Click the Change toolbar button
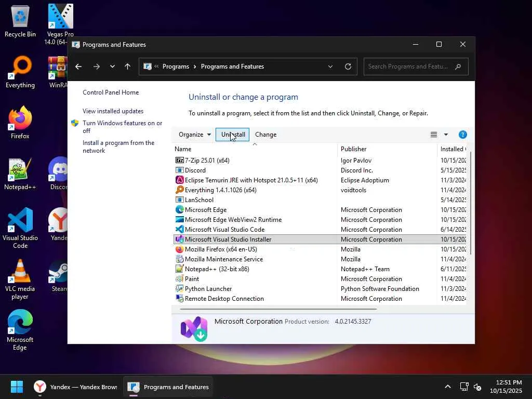This screenshot has height=399, width=532. coord(265,135)
